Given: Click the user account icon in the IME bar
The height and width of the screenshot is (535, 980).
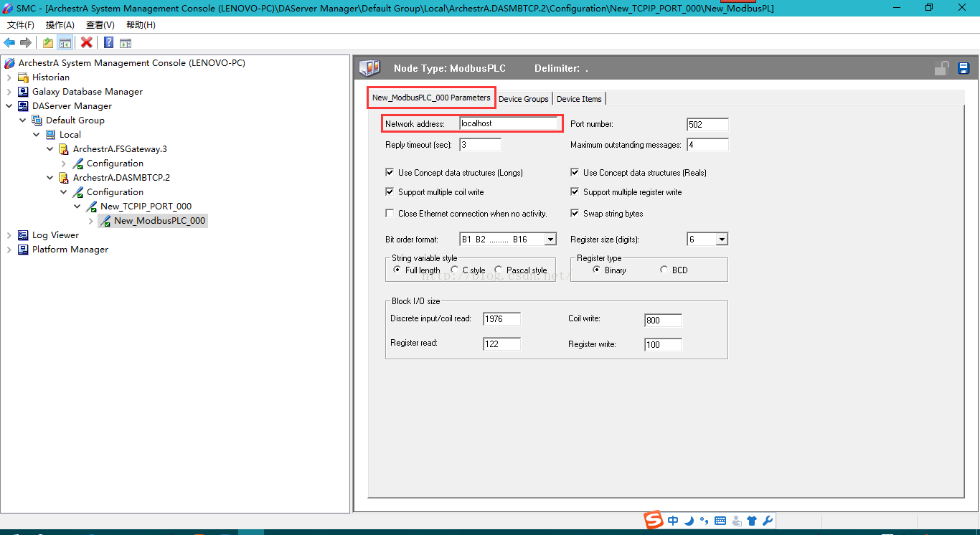Looking at the screenshot, I should click(x=737, y=521).
